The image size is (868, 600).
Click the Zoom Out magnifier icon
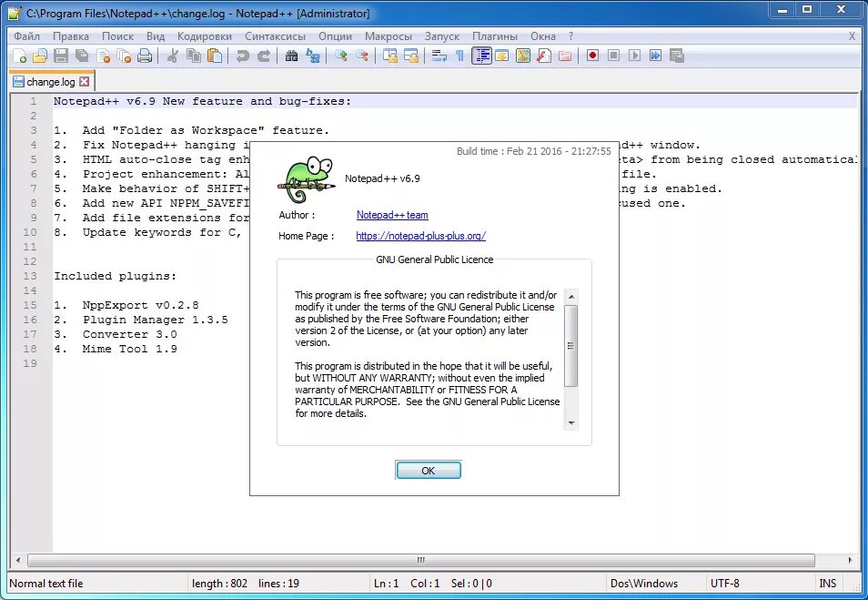[362, 56]
